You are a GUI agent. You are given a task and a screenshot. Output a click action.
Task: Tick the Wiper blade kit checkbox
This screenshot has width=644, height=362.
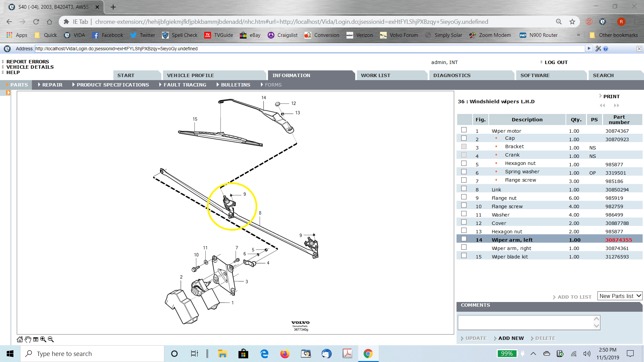point(464,255)
